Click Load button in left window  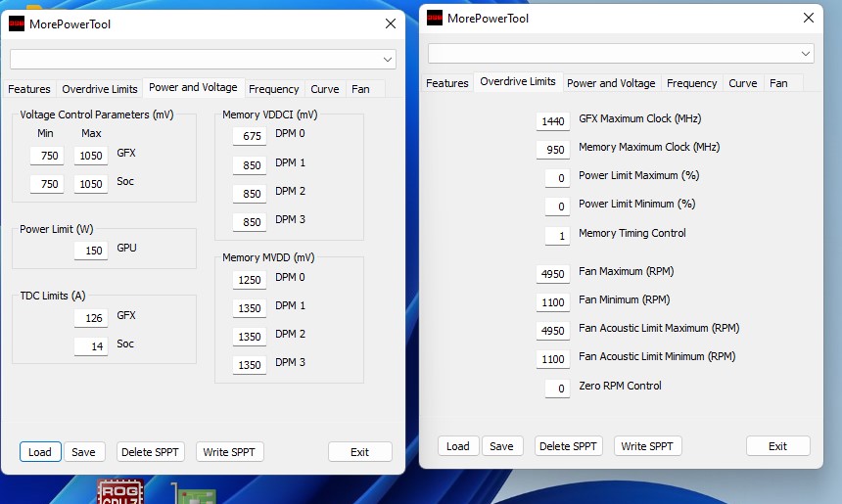point(40,452)
